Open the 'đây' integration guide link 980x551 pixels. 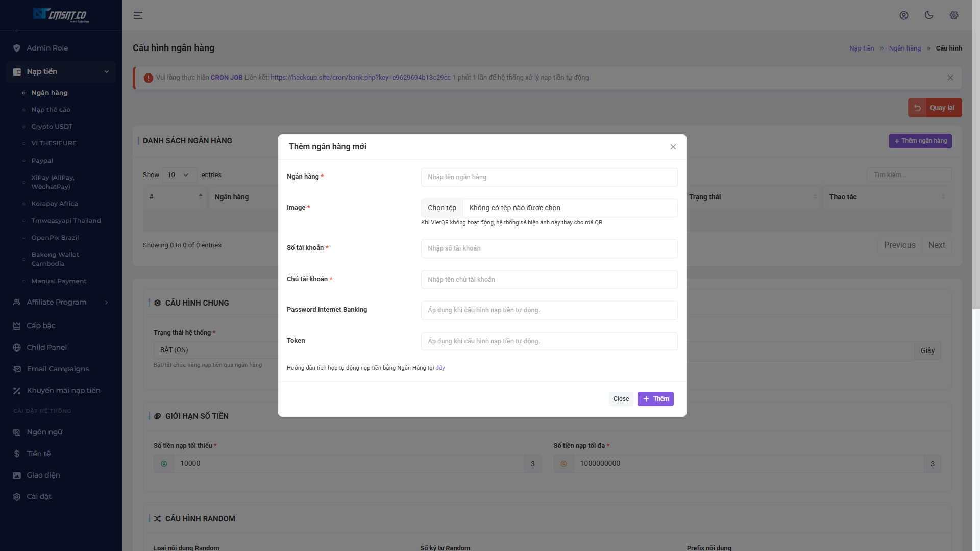point(440,368)
